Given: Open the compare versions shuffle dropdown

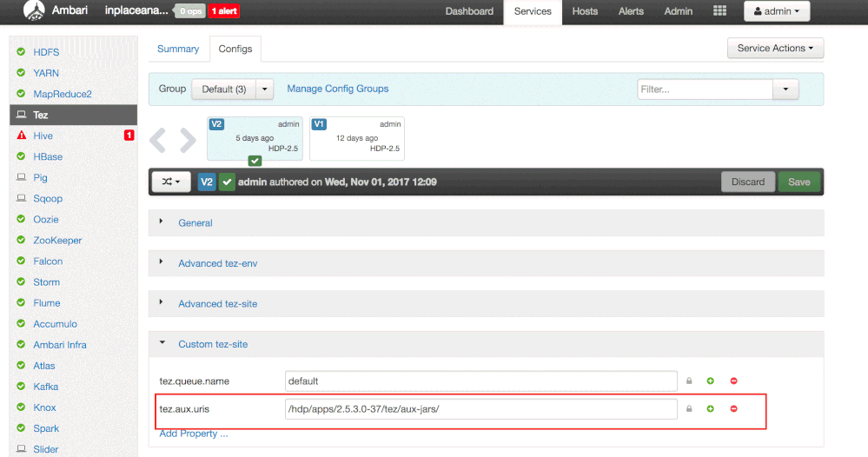Looking at the screenshot, I should [171, 182].
